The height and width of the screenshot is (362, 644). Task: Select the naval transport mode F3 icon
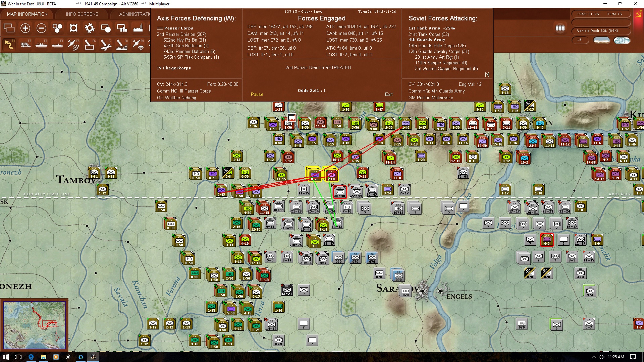point(42,44)
